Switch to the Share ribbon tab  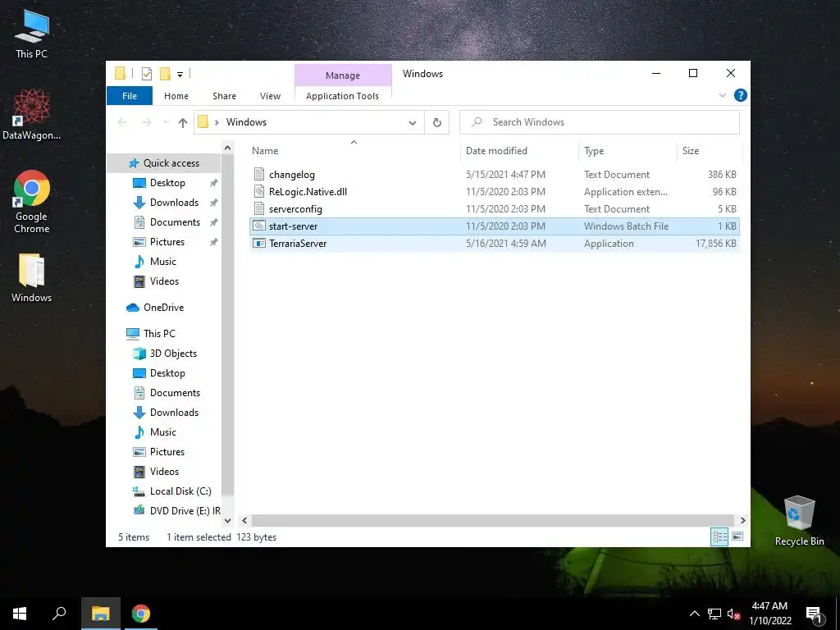coord(224,96)
